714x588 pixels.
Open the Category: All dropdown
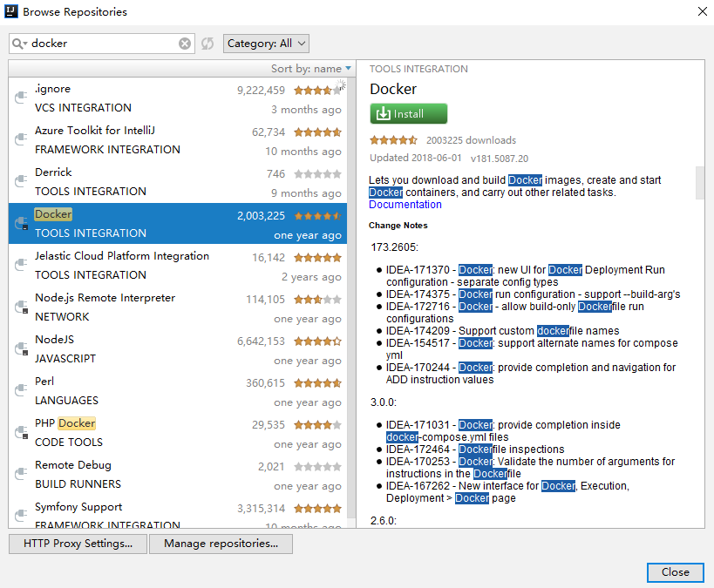pyautogui.click(x=266, y=44)
